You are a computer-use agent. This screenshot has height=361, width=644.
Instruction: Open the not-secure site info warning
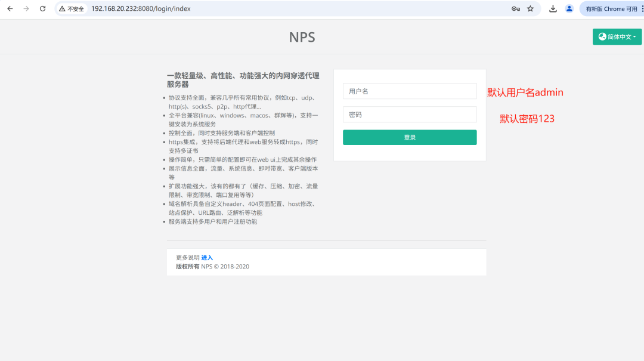coord(72,8)
